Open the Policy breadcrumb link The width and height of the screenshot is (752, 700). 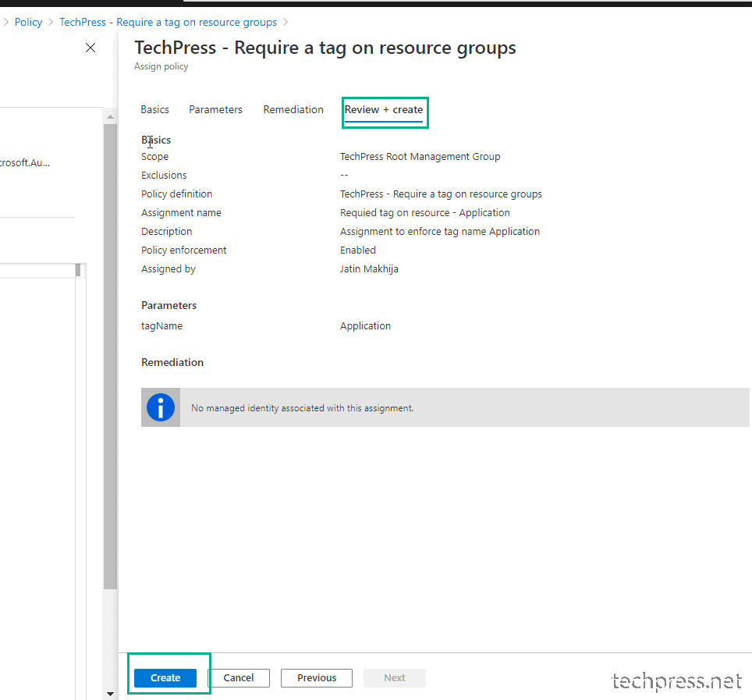coord(28,22)
